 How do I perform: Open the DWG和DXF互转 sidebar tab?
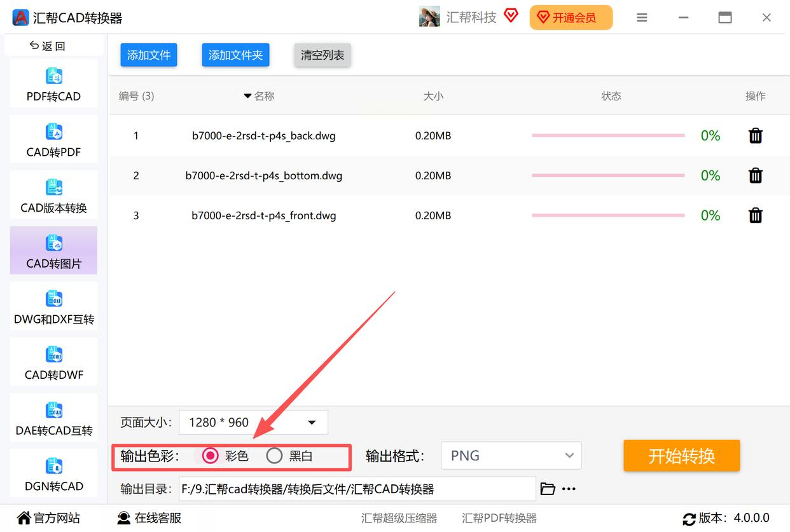pos(53,306)
